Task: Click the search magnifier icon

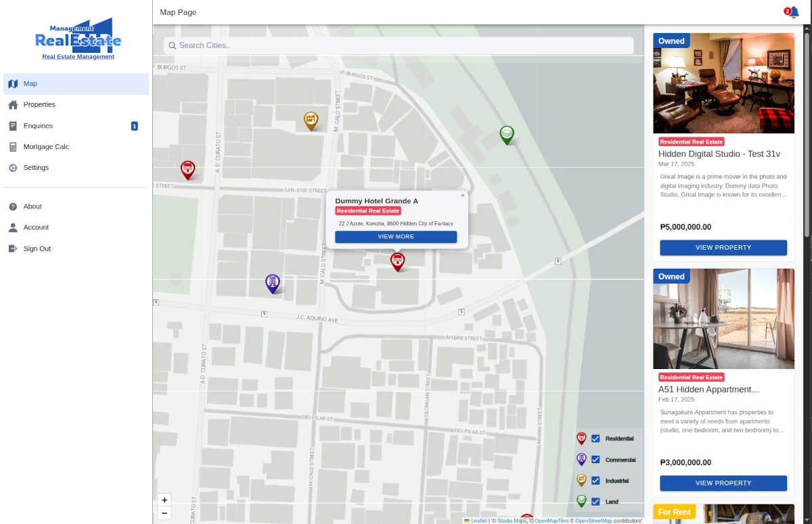Action: point(173,45)
